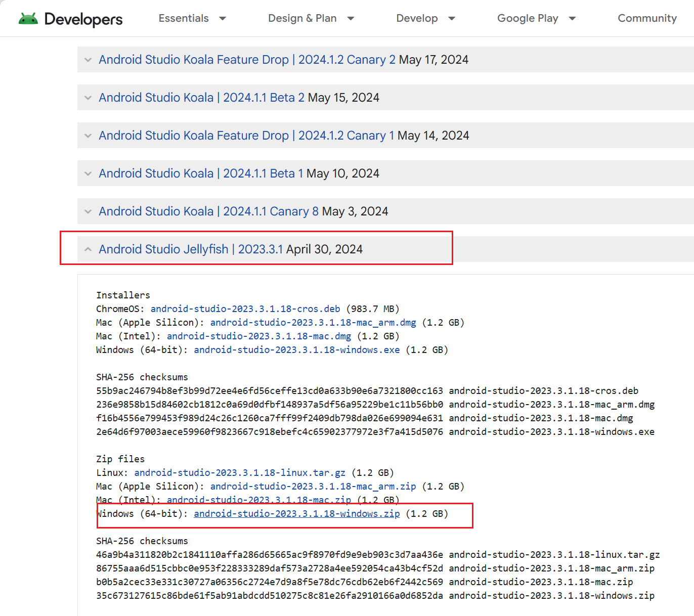Click the 'May 15, 2024' date text

click(343, 98)
